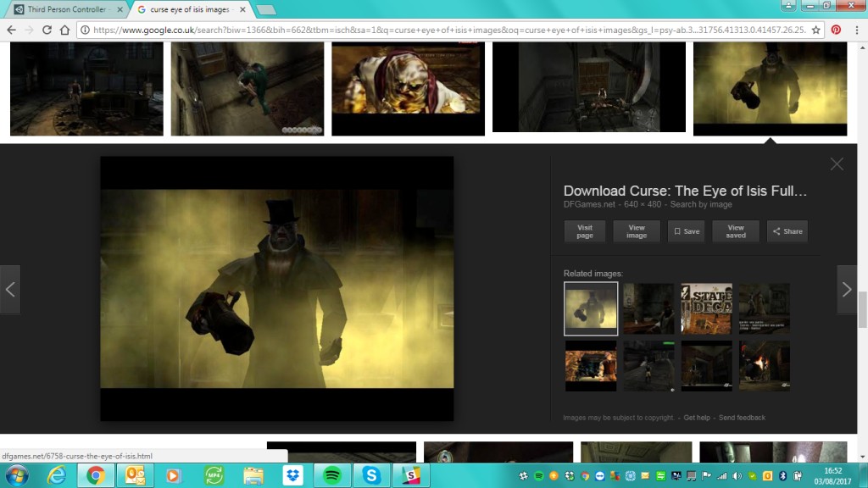Reload the Google Images page
868x488 pixels.
point(47,30)
